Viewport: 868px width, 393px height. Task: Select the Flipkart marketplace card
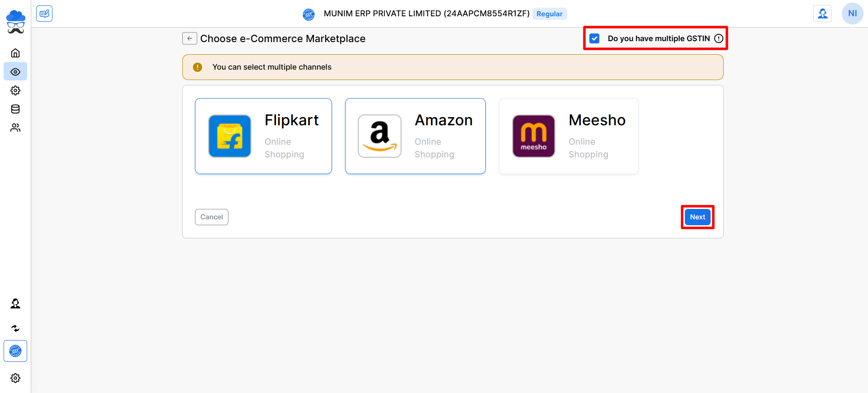click(263, 136)
